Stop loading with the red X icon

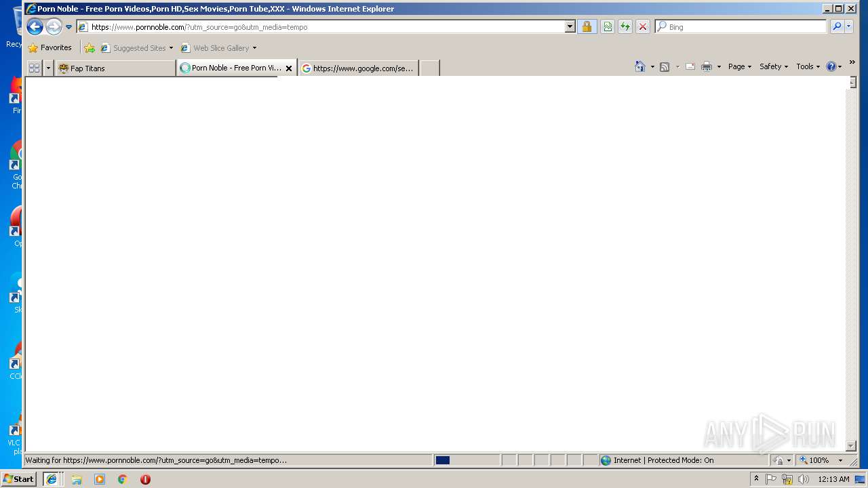pyautogui.click(x=643, y=27)
